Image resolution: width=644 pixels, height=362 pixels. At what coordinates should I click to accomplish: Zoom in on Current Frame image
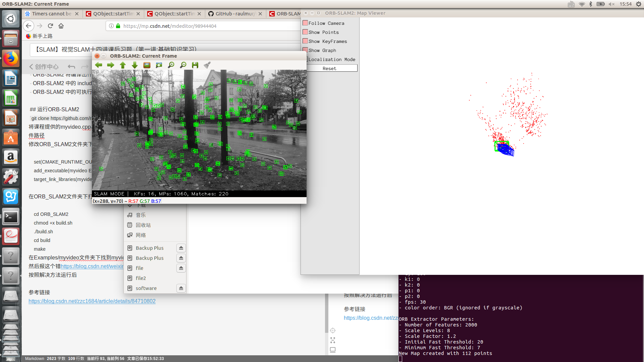pyautogui.click(x=171, y=65)
